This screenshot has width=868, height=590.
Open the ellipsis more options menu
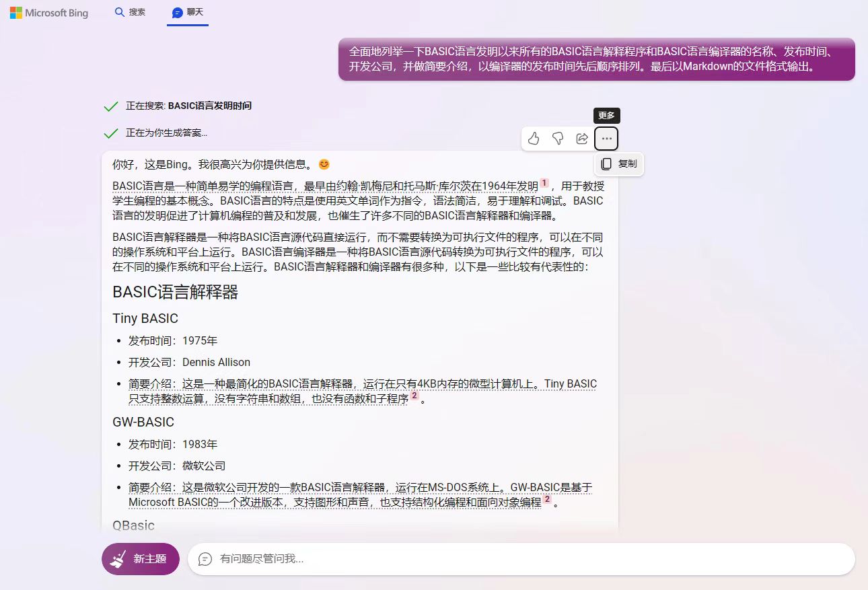(x=606, y=138)
